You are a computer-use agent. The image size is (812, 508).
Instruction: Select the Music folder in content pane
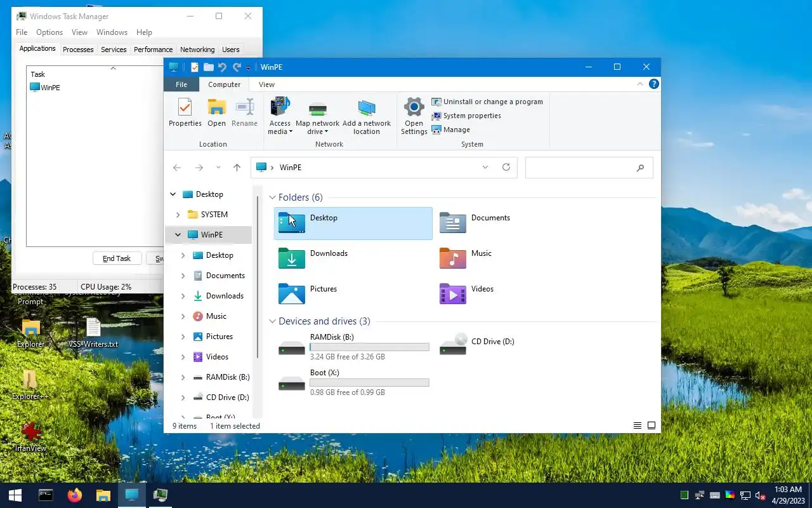(x=514, y=258)
